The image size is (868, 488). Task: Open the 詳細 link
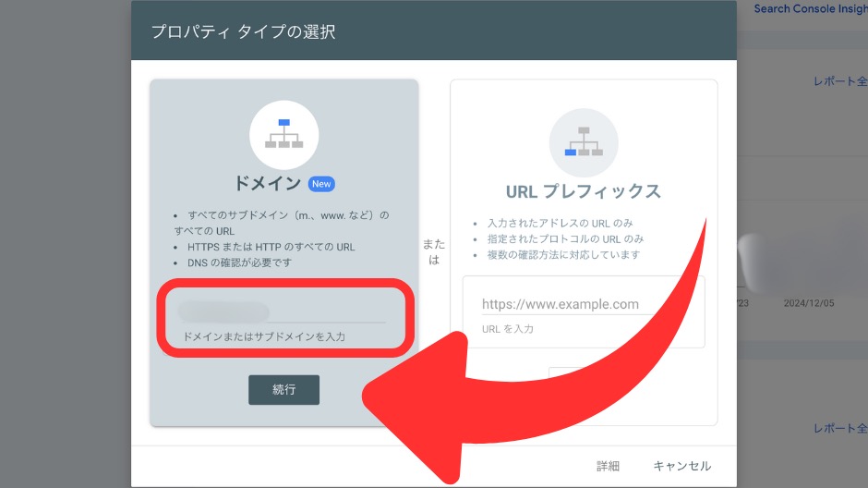coord(608,466)
